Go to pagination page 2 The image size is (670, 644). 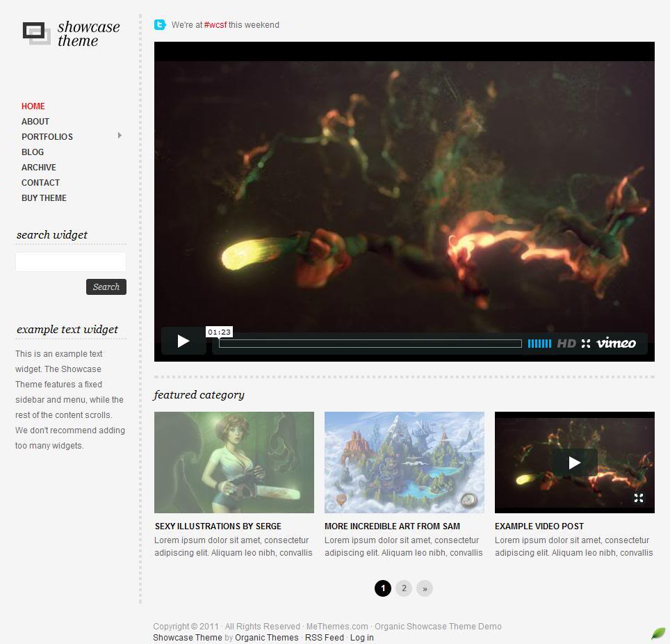point(404,588)
